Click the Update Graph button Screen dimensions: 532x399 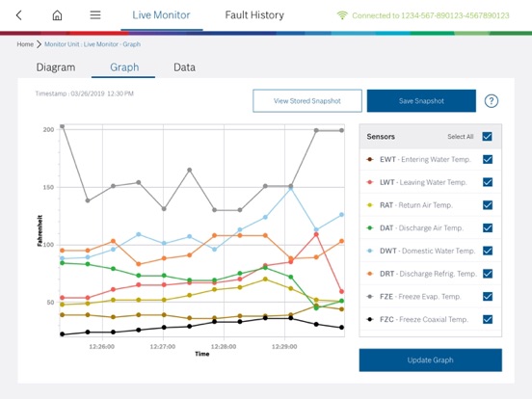pos(430,360)
